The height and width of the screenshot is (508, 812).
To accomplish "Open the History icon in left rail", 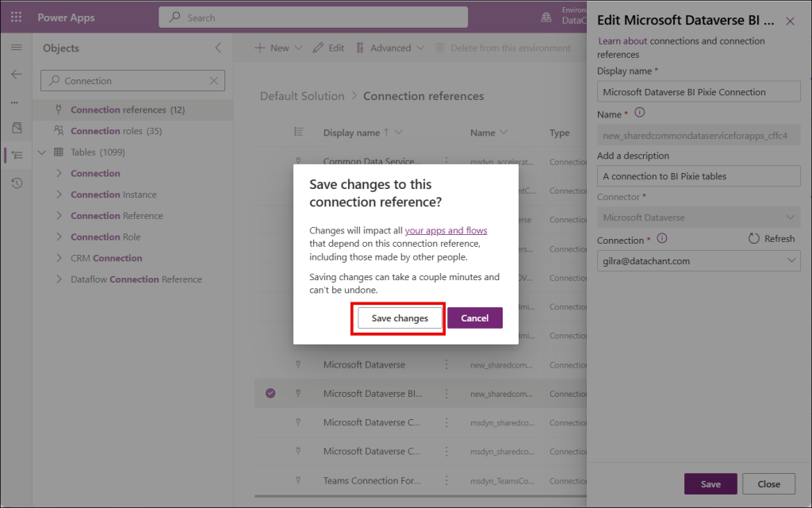I will pyautogui.click(x=16, y=183).
